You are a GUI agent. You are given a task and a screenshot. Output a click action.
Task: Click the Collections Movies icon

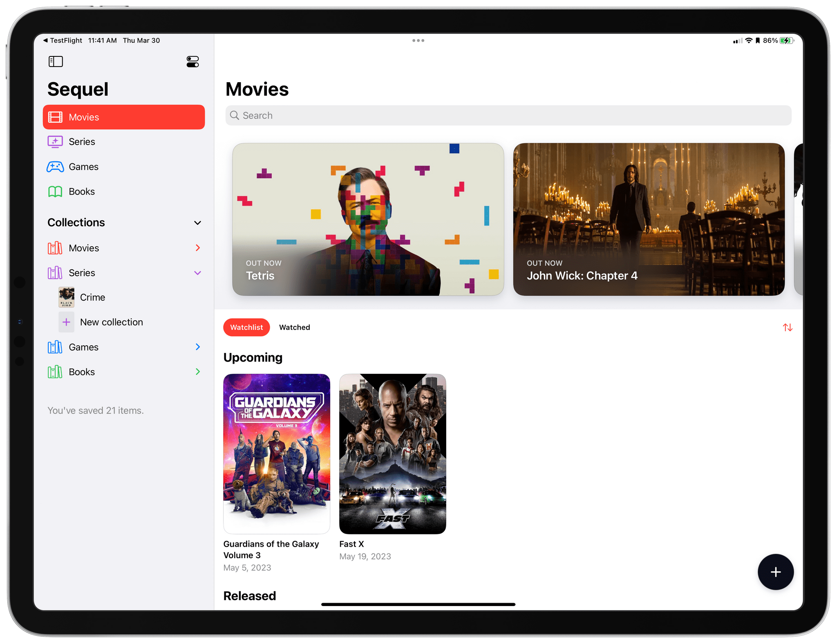point(55,247)
